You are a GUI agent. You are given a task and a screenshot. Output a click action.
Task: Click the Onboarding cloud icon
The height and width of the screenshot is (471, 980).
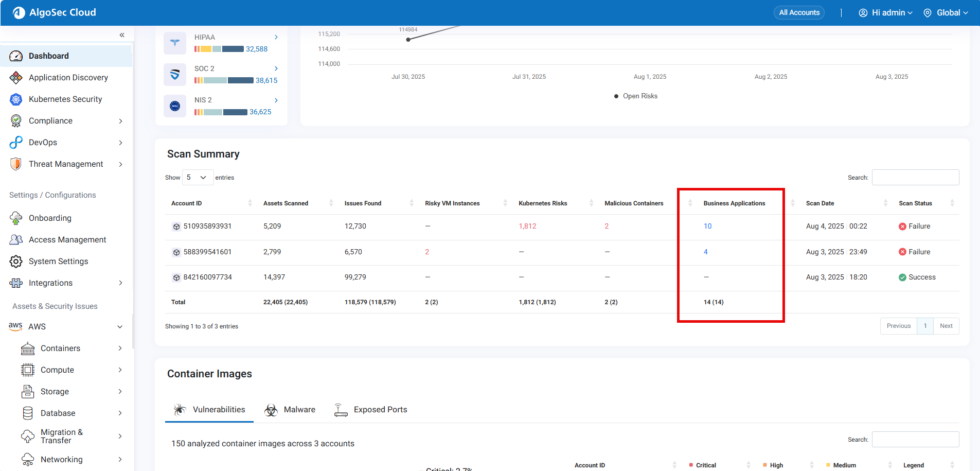tap(16, 218)
